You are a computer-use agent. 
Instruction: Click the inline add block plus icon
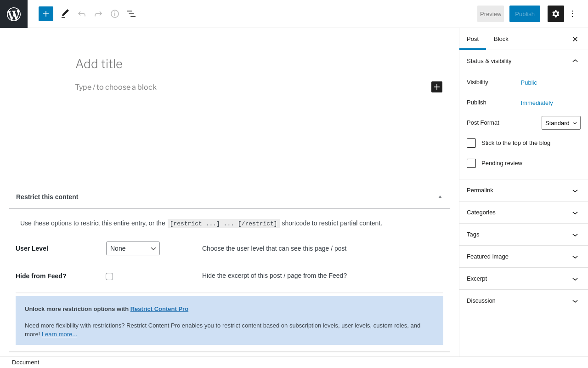point(437,87)
